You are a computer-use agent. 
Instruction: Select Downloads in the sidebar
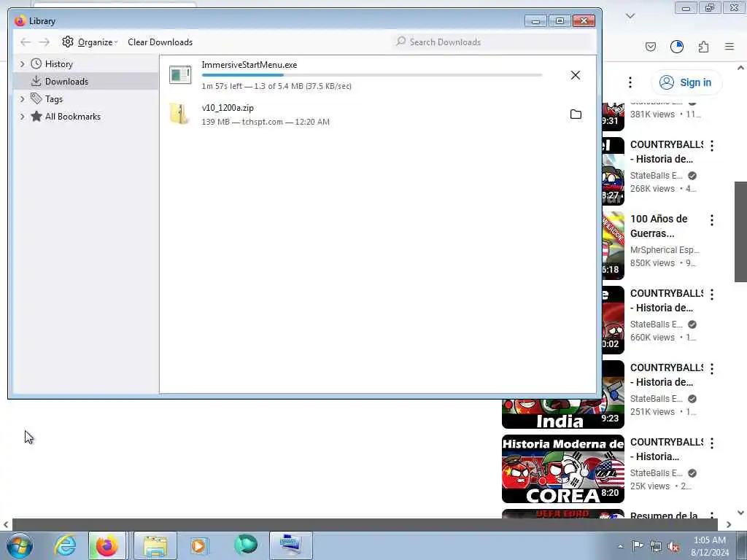click(66, 82)
